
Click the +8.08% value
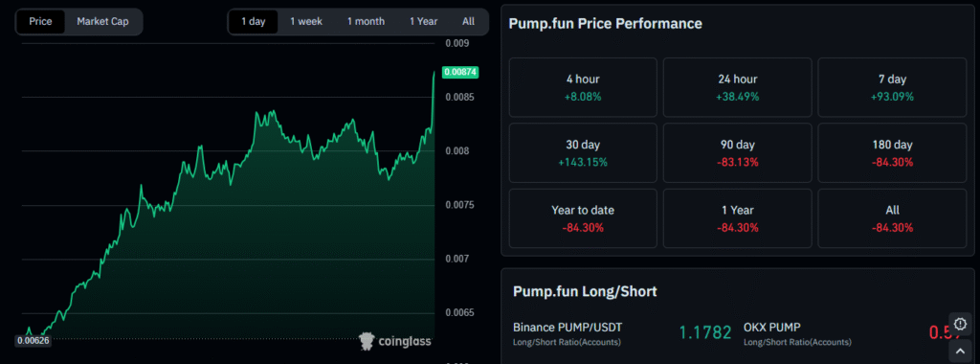pyautogui.click(x=583, y=97)
